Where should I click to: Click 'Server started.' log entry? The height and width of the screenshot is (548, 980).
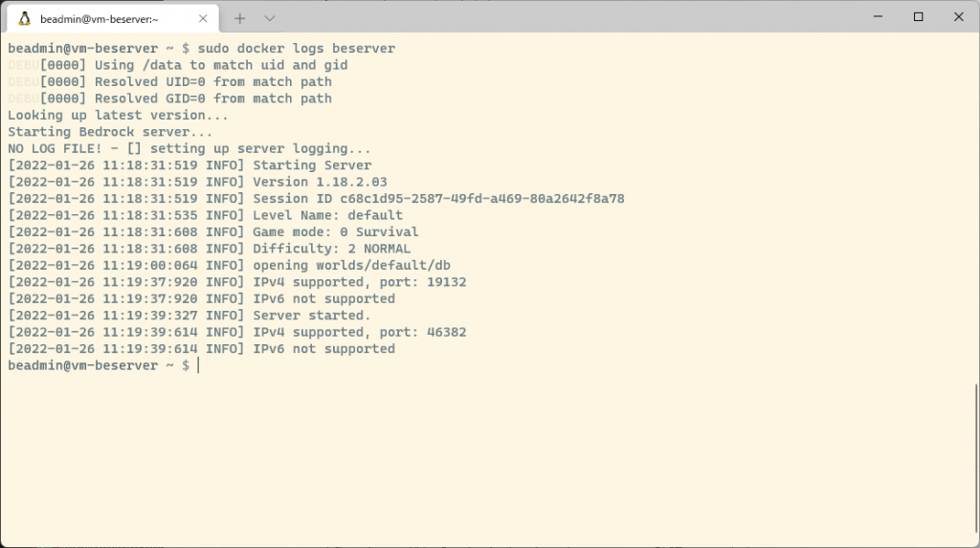pyautogui.click(x=189, y=316)
